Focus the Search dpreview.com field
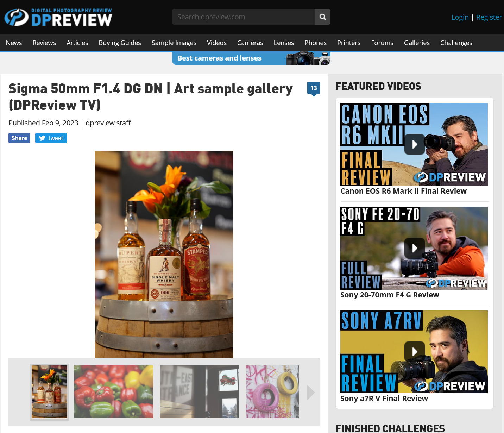 pos(243,17)
